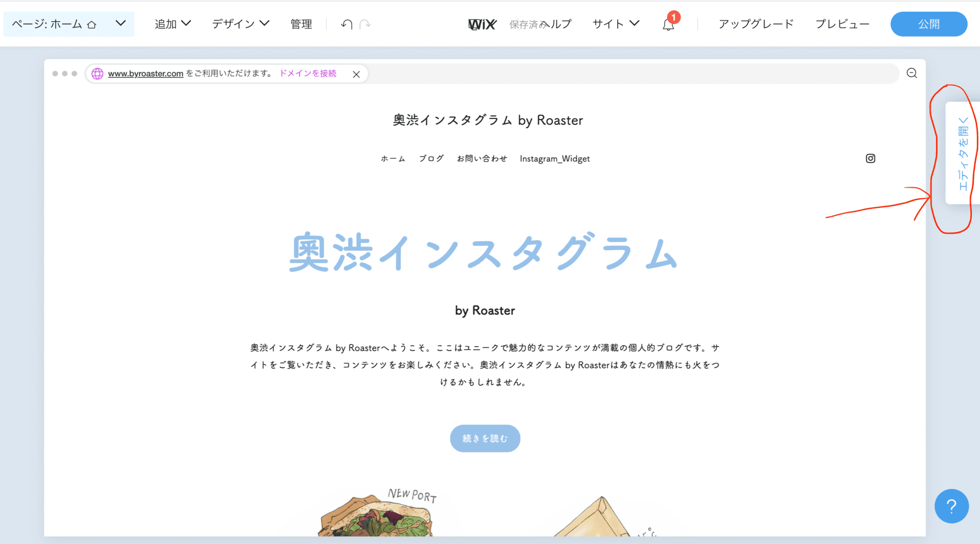Click the zoom out magnifier icon

(x=912, y=73)
